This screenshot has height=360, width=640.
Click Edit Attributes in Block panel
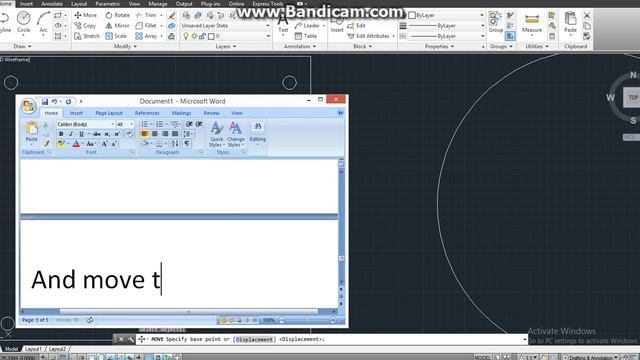click(x=369, y=36)
